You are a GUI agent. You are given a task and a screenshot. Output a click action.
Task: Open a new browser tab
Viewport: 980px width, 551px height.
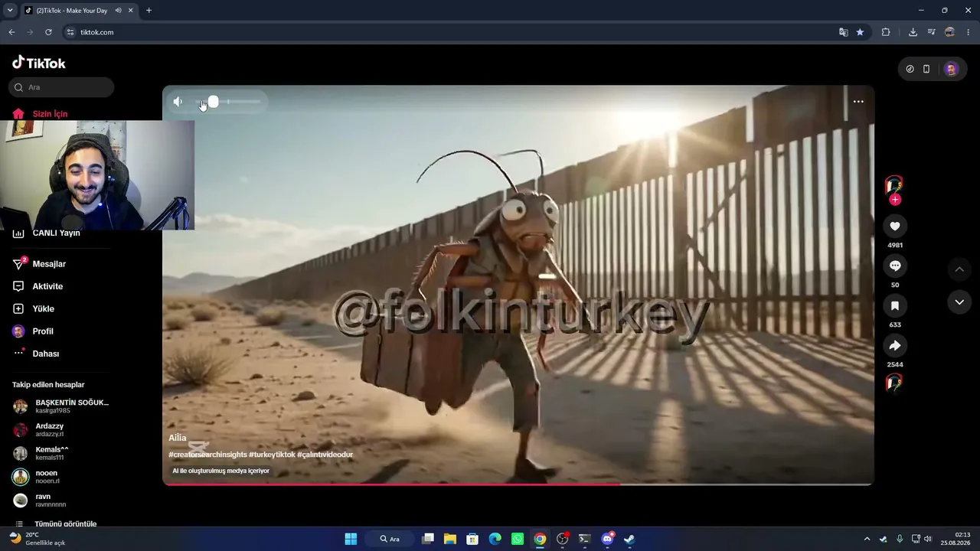pos(149,11)
